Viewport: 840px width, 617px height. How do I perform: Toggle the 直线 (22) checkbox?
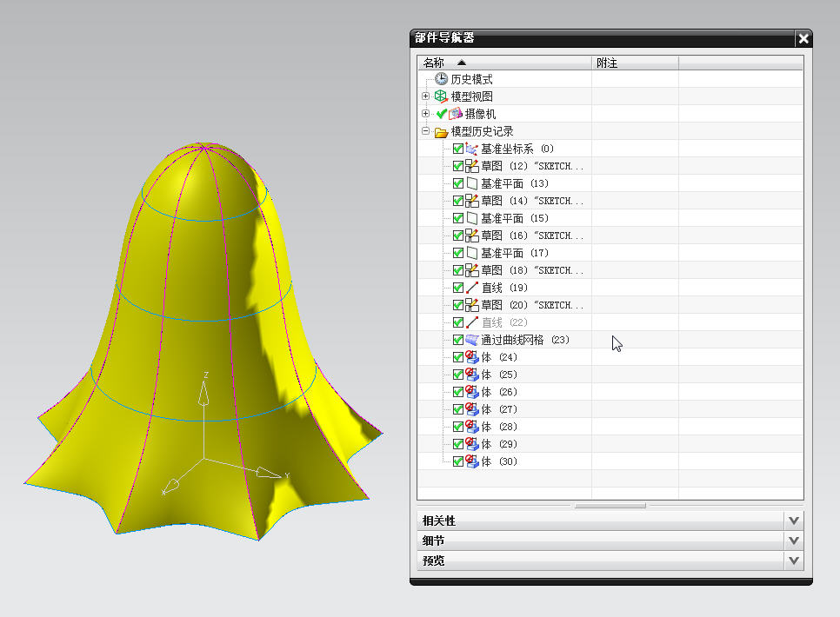[x=458, y=322]
